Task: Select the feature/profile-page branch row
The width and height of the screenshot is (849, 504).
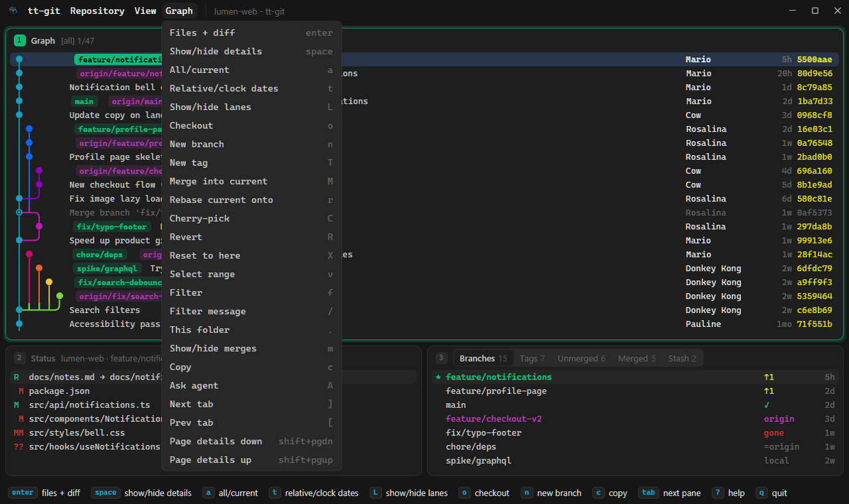Action: [x=635, y=391]
